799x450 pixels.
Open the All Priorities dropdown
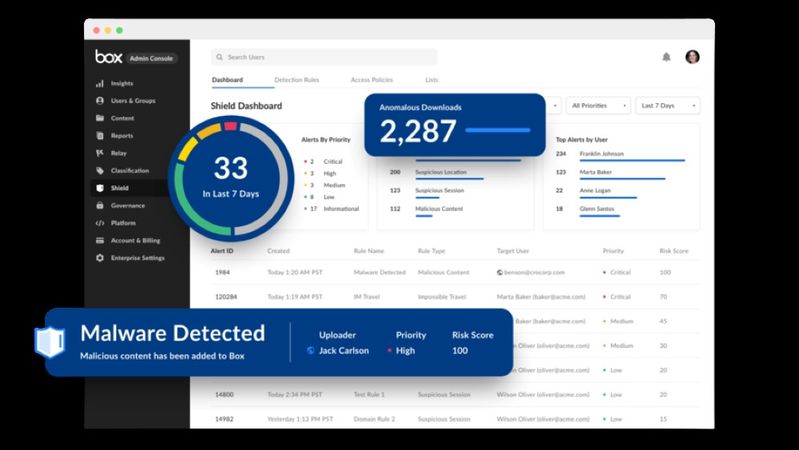(x=598, y=105)
